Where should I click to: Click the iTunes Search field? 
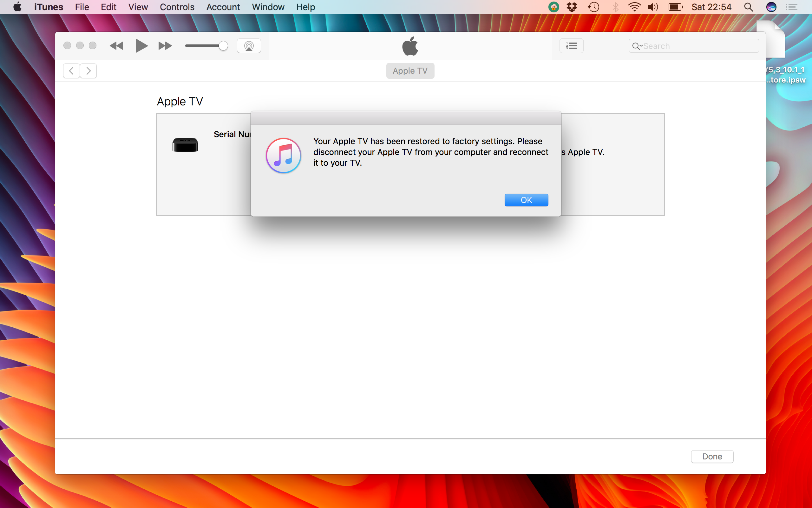coord(694,46)
